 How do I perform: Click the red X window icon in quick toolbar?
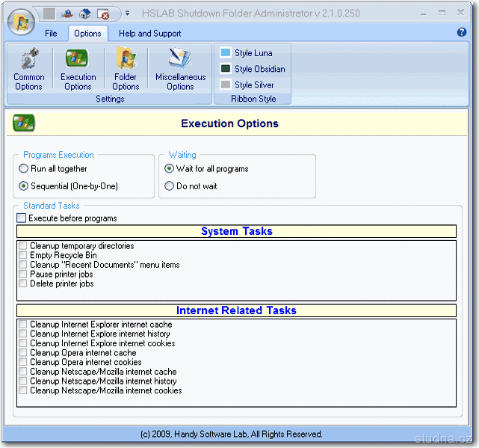[x=104, y=13]
